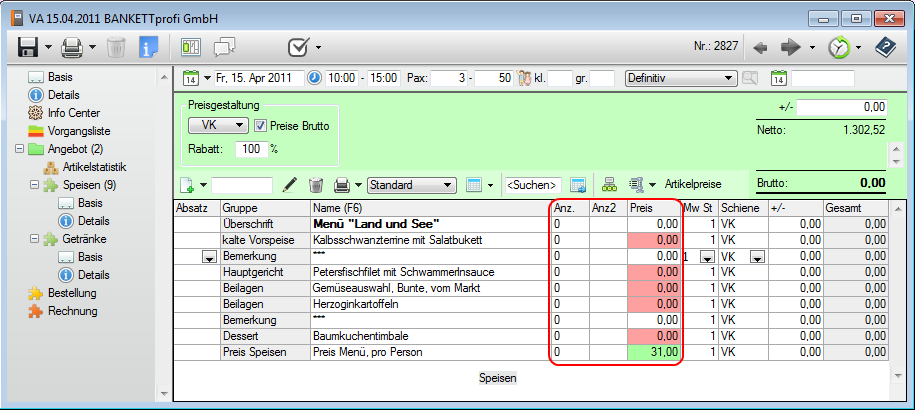Image resolution: width=916 pixels, height=410 pixels.
Task: Click the previous record arrow
Action: (x=761, y=47)
